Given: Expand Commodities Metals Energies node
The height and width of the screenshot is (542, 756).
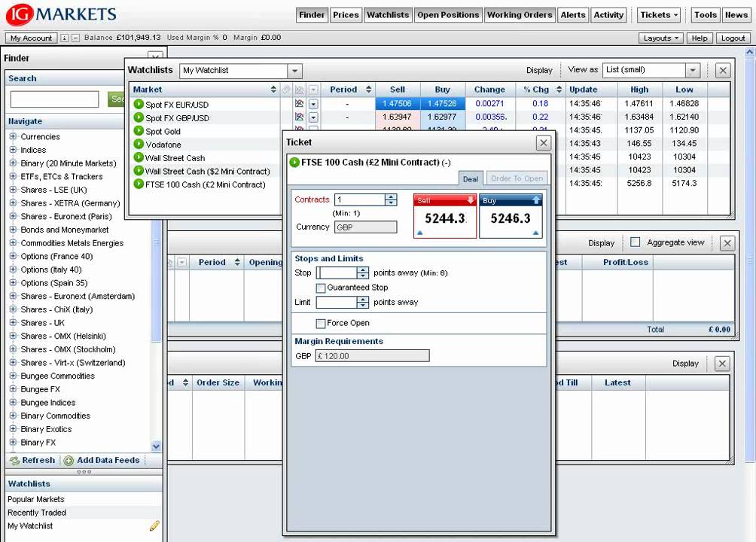Looking at the screenshot, I should point(13,243).
